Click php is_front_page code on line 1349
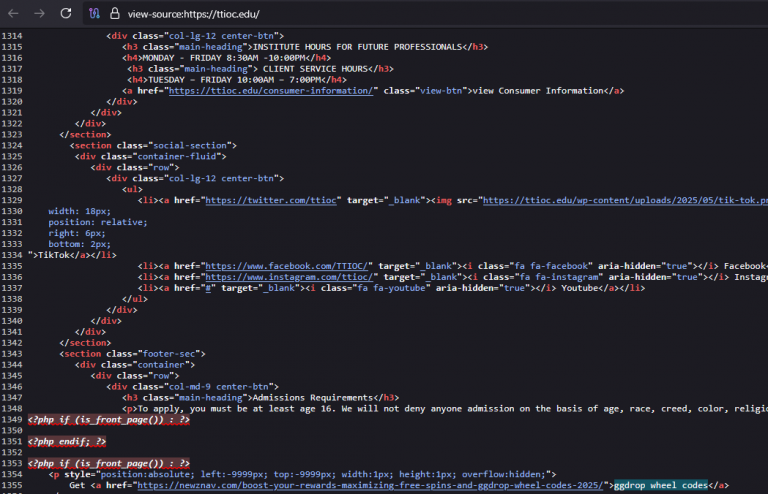The height and width of the screenshot is (494, 768). [x=109, y=420]
